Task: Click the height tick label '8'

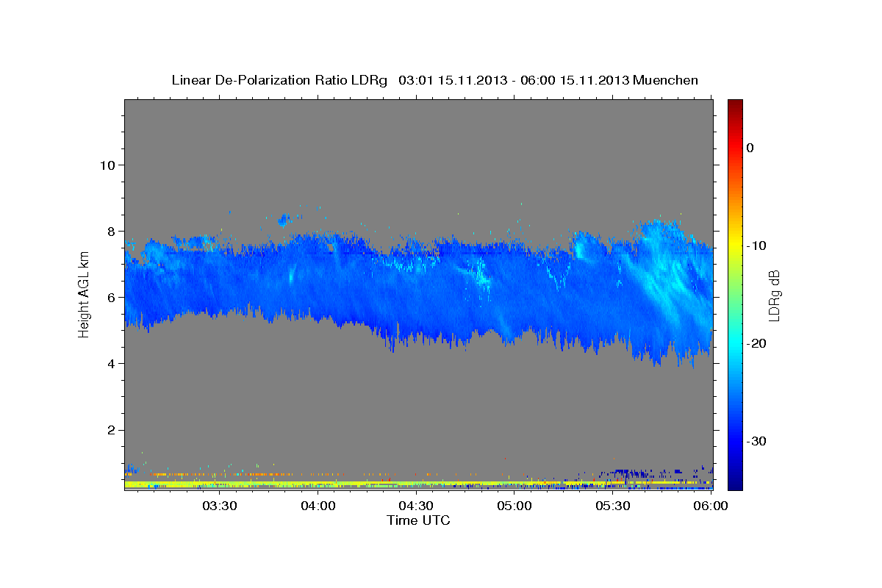Action: 111,231
